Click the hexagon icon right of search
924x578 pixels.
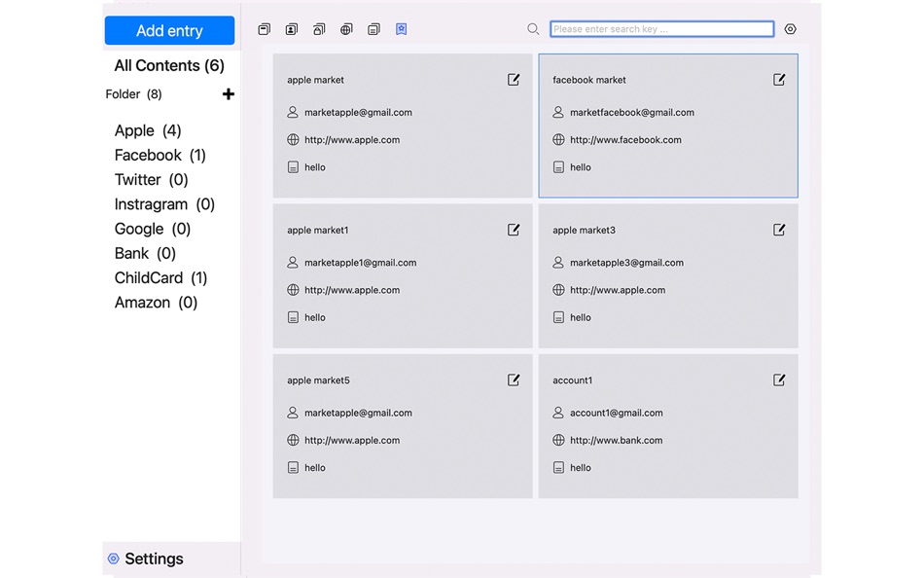790,29
